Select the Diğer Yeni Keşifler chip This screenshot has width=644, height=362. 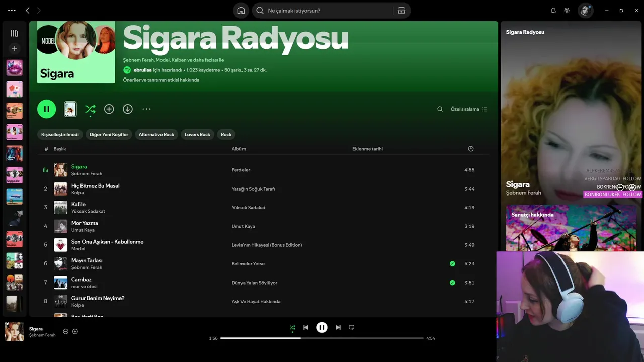[x=109, y=134]
